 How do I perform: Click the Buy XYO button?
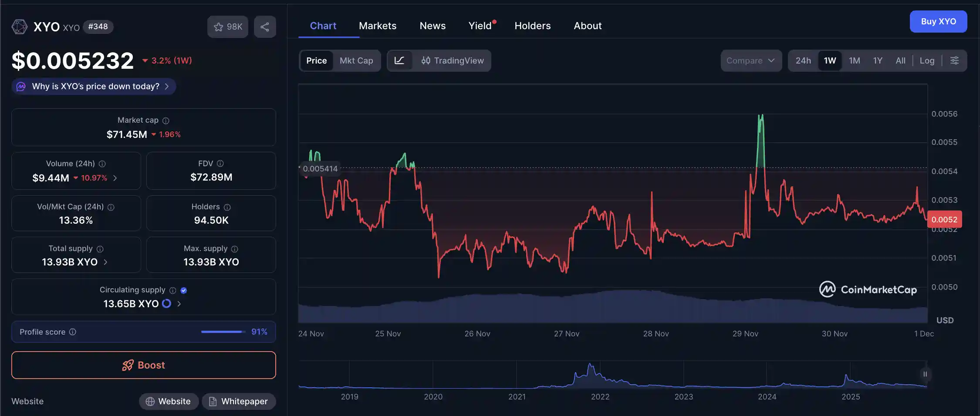[x=938, y=21]
